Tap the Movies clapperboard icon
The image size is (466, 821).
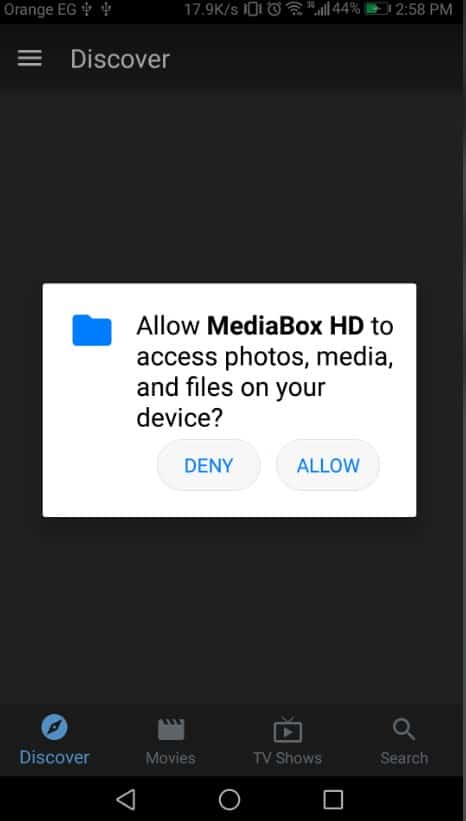(171, 729)
